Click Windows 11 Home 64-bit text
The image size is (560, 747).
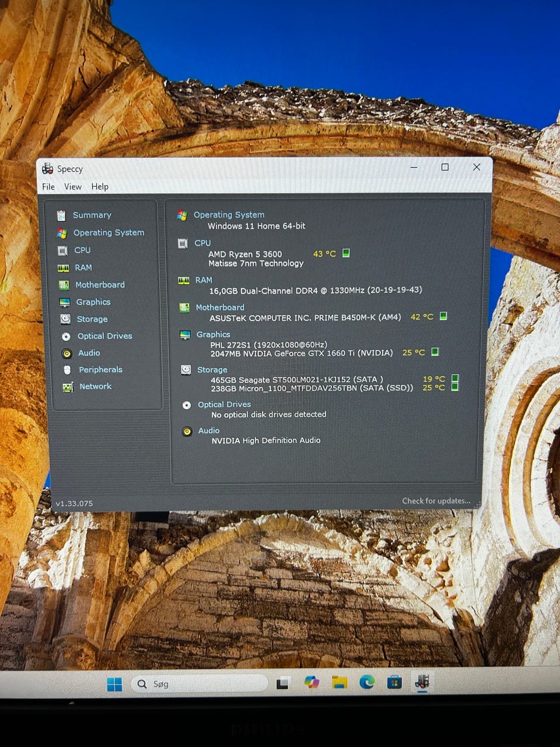tap(256, 226)
